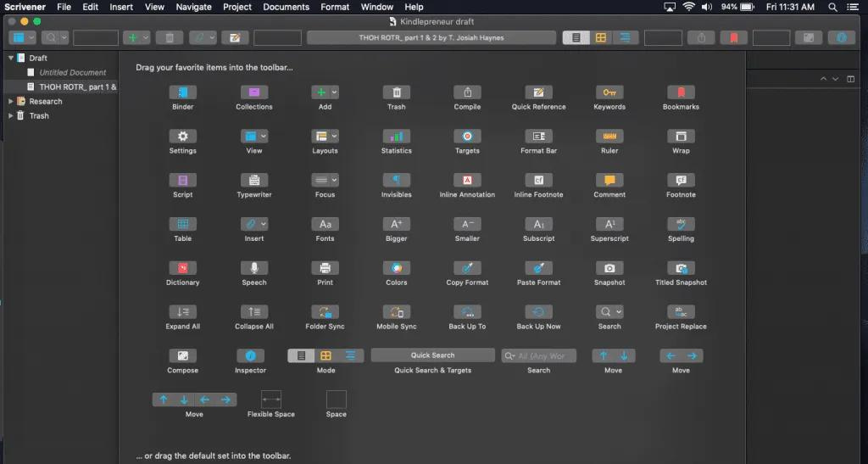Image resolution: width=868 pixels, height=464 pixels.
Task: Select the Project Replace icon
Action: point(681,311)
